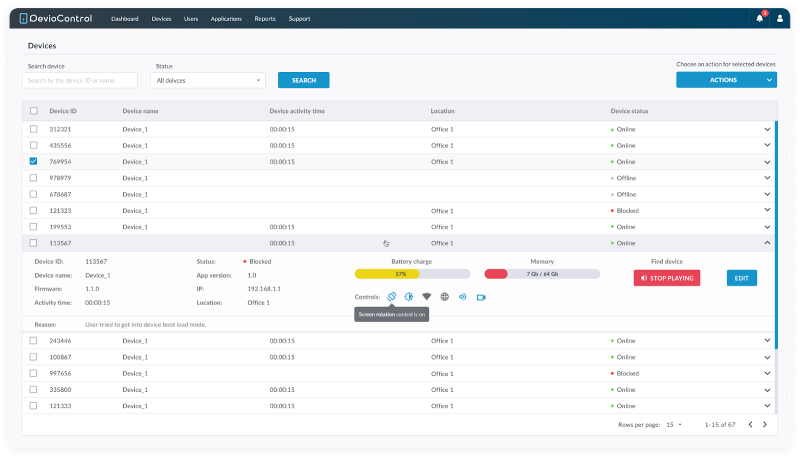
Task: Open the Rows per page dropdown
Action: coord(674,424)
